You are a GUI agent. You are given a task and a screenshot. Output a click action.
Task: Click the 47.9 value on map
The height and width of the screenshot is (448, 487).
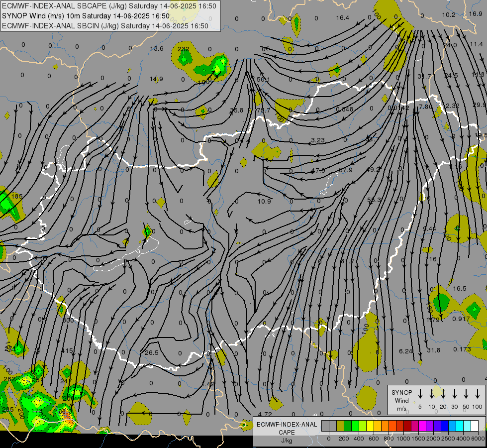[318, 170]
